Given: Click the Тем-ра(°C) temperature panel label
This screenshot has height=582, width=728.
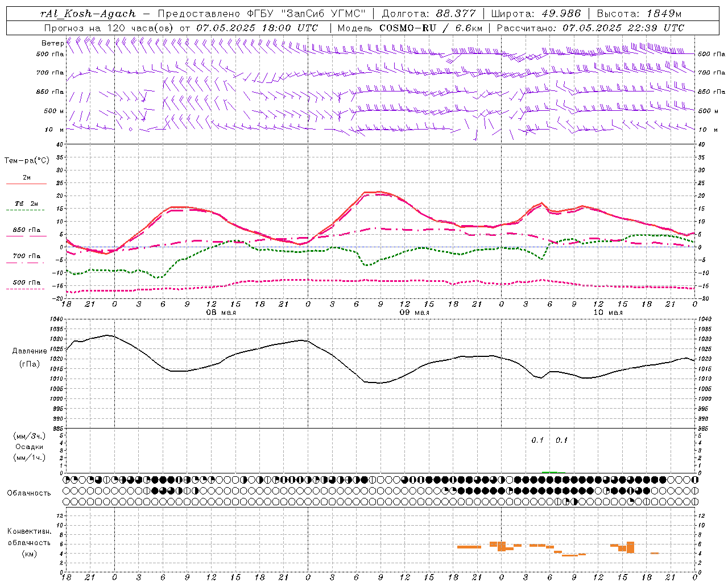Looking at the screenshot, I should [x=27, y=161].
